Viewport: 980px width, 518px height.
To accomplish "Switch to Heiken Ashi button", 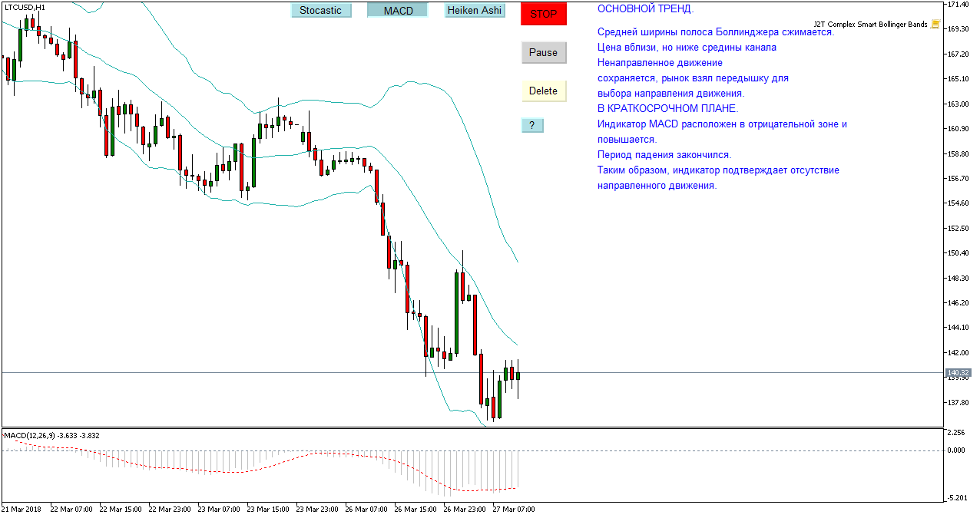I will point(475,11).
